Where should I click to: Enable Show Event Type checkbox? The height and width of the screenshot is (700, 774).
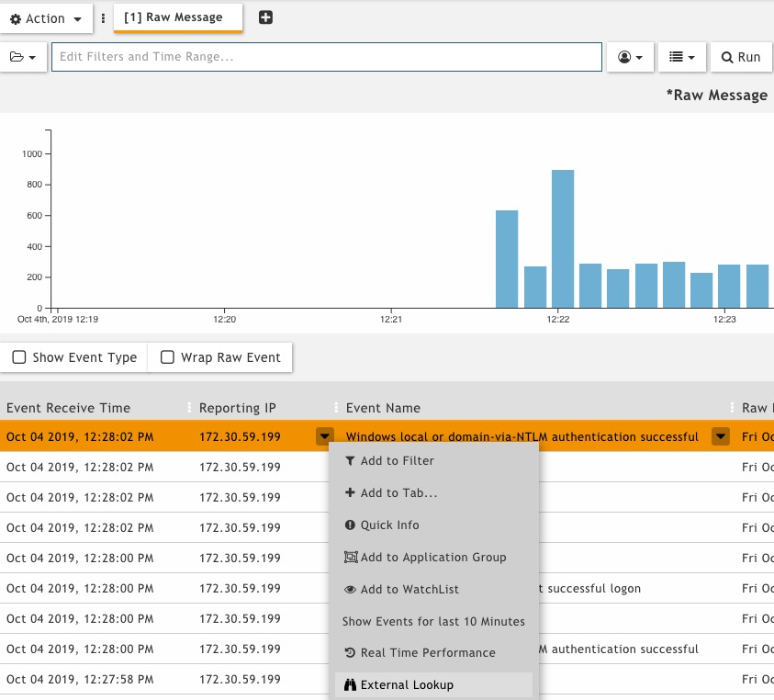point(19,357)
